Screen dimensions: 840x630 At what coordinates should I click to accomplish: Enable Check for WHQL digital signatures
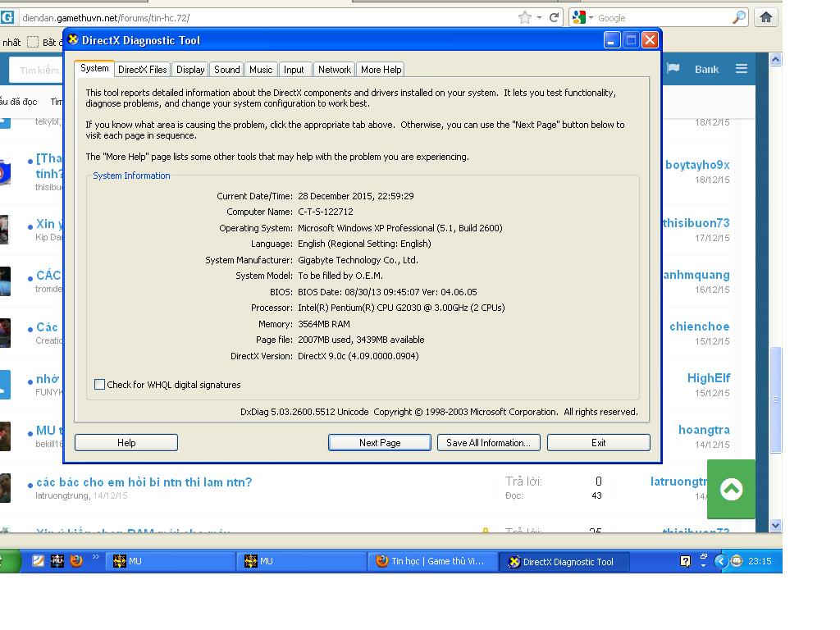99,384
